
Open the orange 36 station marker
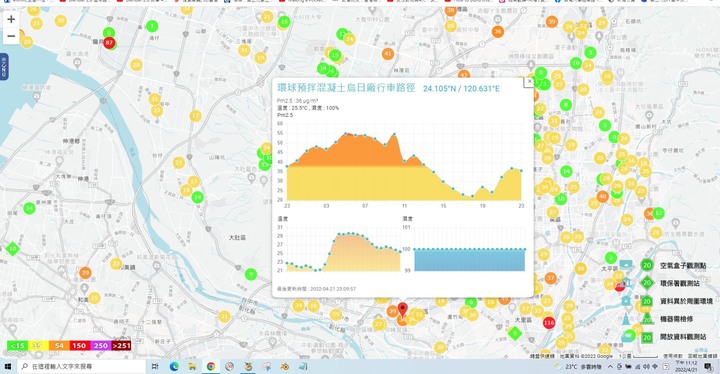click(x=497, y=31)
